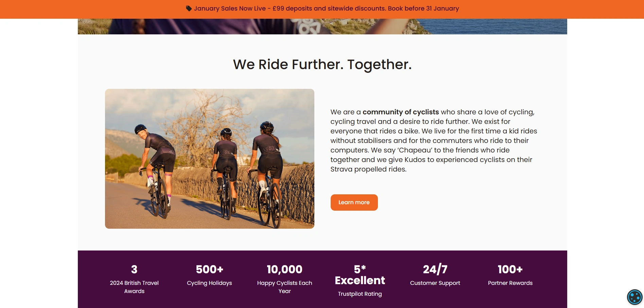Select the Partner Rewards label
Image resolution: width=644 pixels, height=308 pixels.
(x=510, y=283)
